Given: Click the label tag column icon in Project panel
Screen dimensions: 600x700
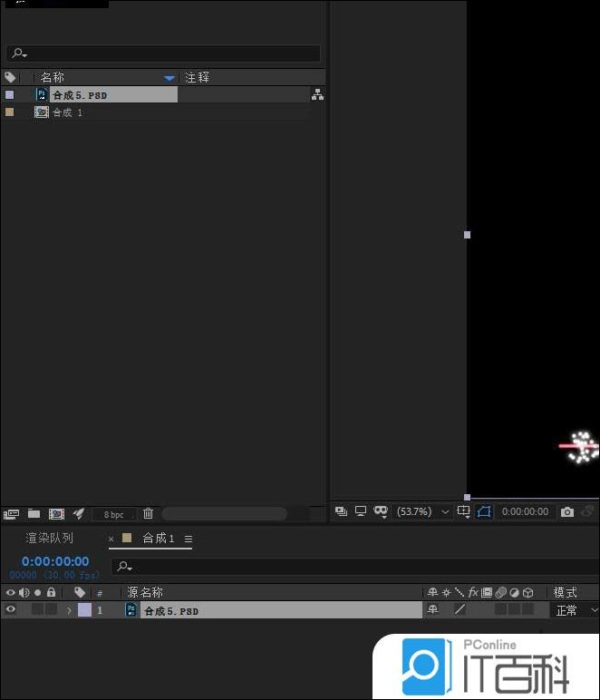Looking at the screenshot, I should click(10, 78).
